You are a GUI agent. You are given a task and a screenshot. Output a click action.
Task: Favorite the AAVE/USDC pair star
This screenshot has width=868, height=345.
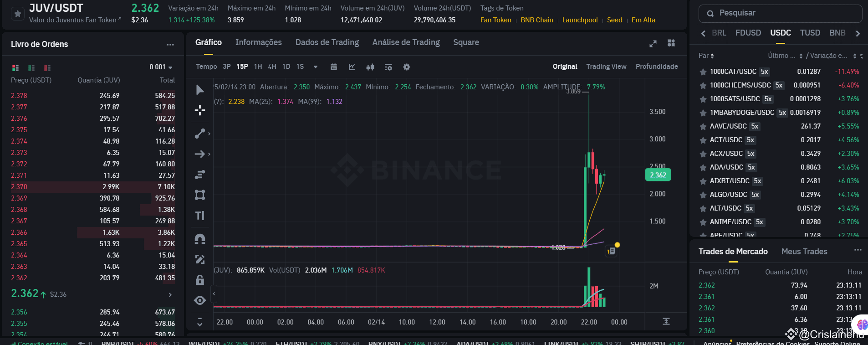click(x=703, y=127)
